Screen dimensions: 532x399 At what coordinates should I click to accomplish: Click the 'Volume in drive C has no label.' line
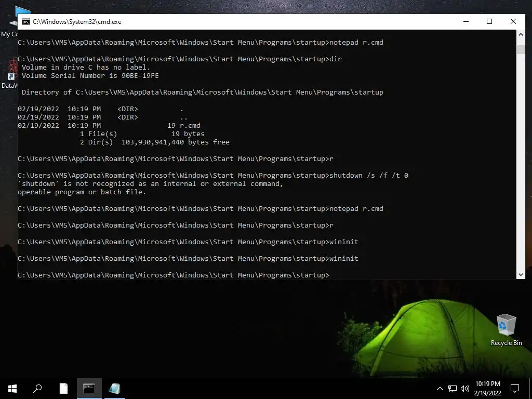point(86,67)
